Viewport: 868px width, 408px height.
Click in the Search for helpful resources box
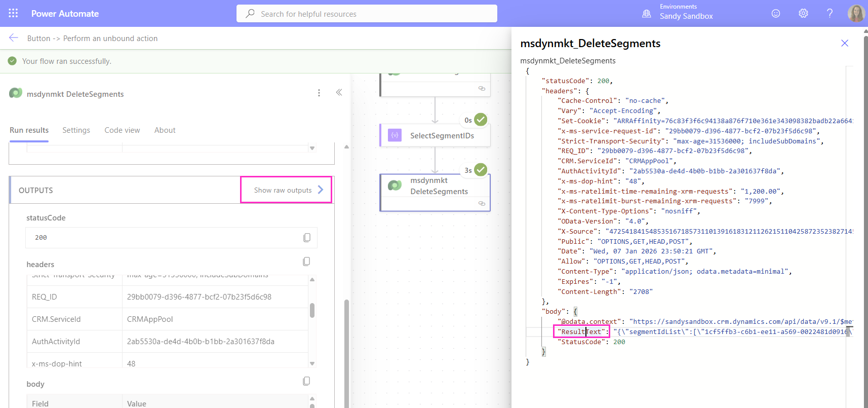click(x=367, y=14)
